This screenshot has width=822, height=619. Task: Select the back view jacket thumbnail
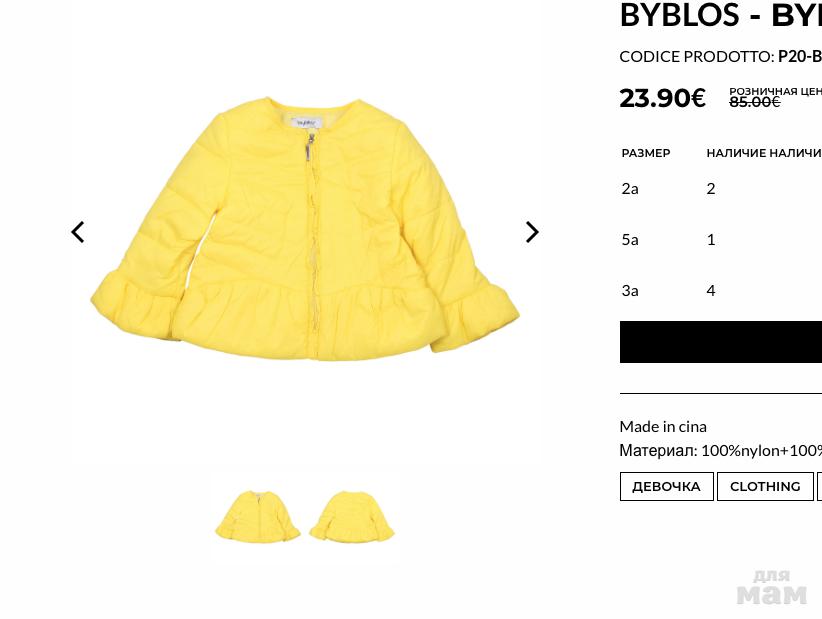pyautogui.click(x=352, y=516)
